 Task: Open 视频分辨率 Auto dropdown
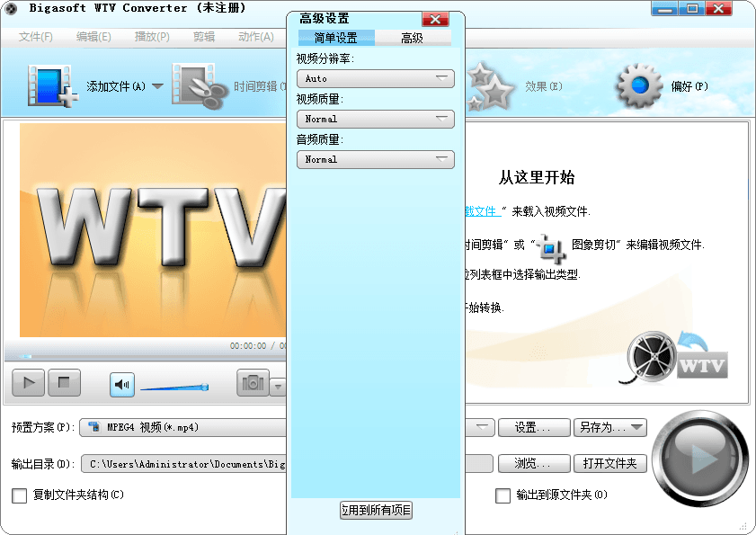[x=376, y=78]
